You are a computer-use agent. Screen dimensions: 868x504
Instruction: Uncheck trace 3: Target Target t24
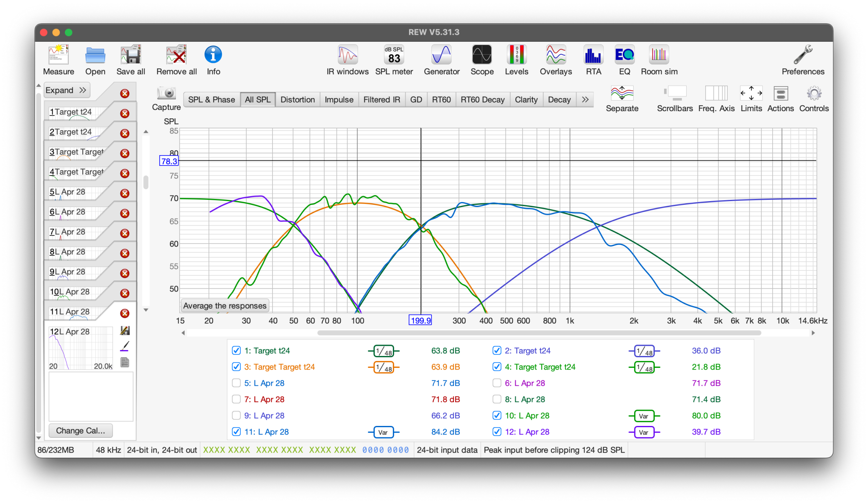click(x=236, y=367)
